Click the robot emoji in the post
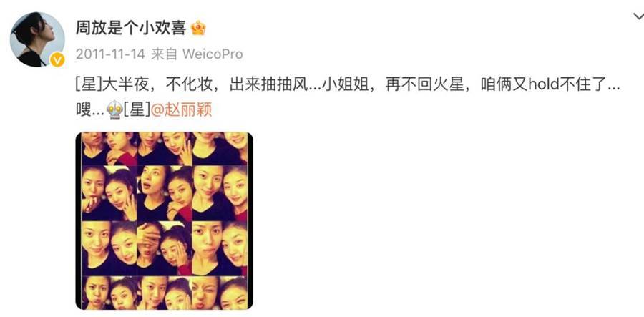 [x=114, y=109]
